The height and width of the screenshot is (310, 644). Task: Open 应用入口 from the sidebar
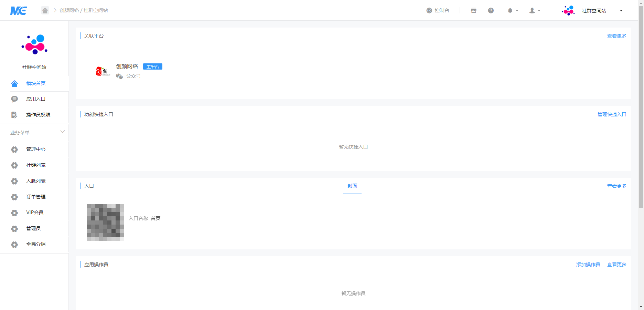click(x=36, y=99)
